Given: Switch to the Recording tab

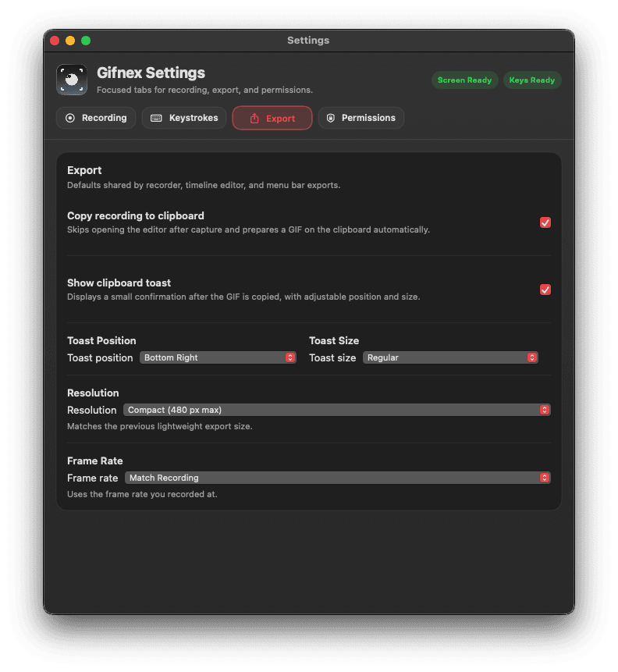Looking at the screenshot, I should 96,118.
